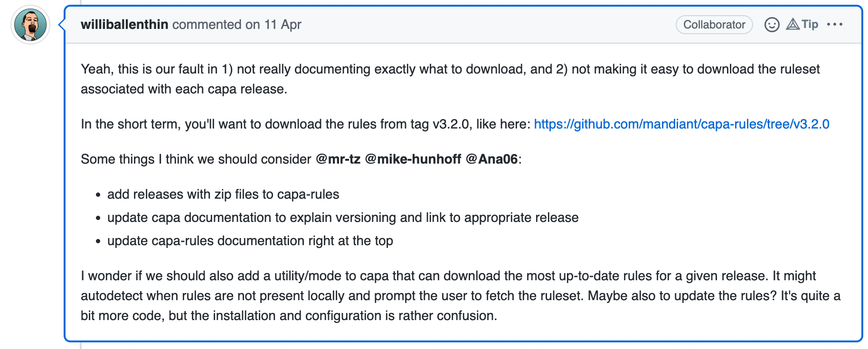Viewport: 868px width, 349px height.
Task: Open the williballenthin username profile link
Action: point(124,25)
